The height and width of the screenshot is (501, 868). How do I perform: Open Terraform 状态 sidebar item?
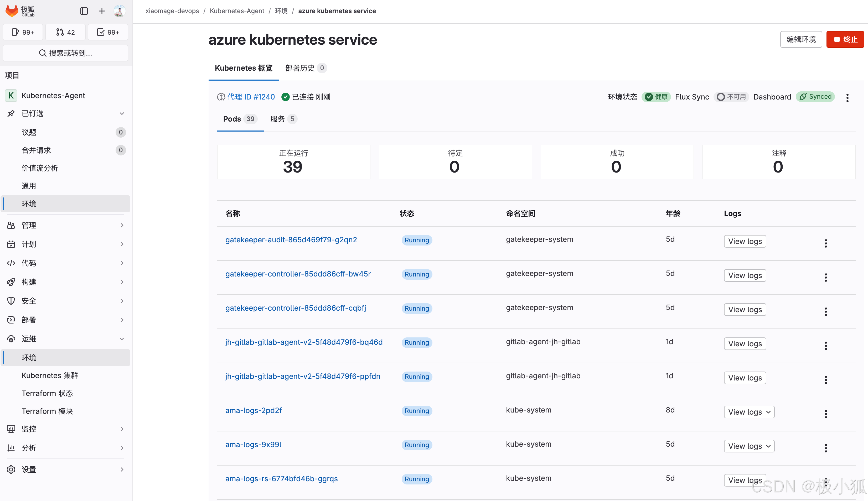[65, 393]
